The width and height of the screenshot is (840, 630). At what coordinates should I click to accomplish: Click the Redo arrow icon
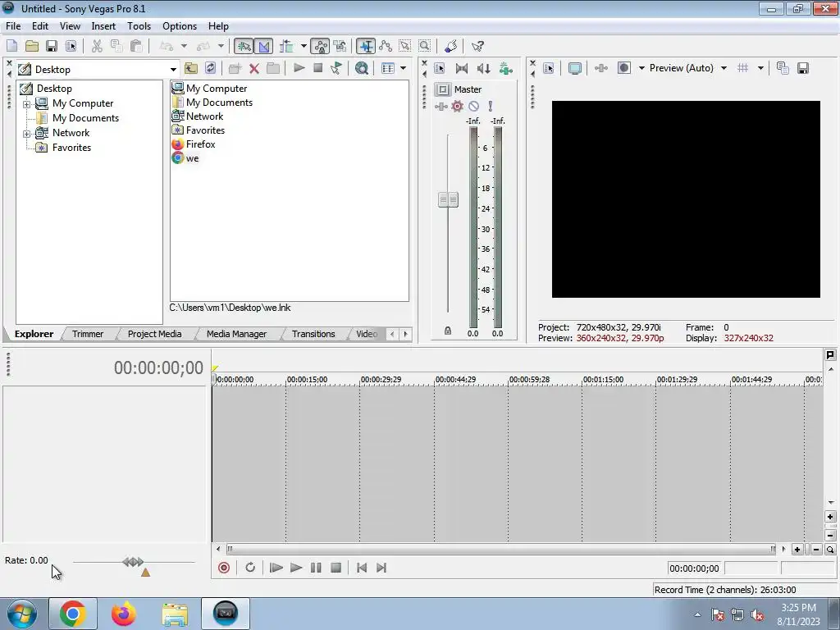pos(203,46)
